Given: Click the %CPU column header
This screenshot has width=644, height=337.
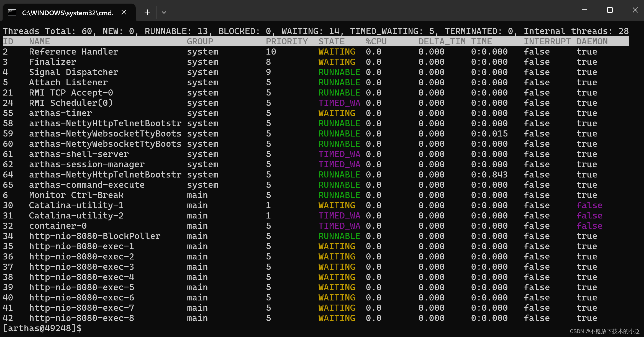Looking at the screenshot, I should point(376,42).
